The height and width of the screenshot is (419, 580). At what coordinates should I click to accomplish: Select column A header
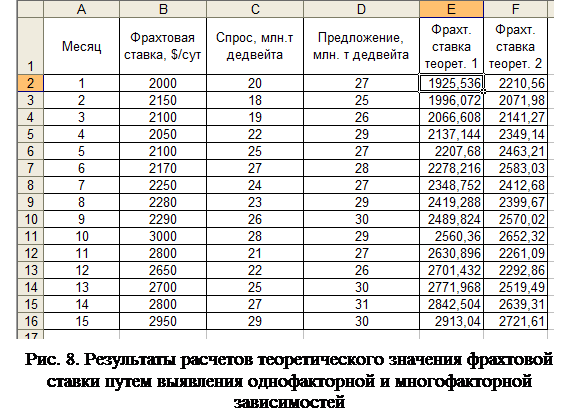click(x=81, y=9)
